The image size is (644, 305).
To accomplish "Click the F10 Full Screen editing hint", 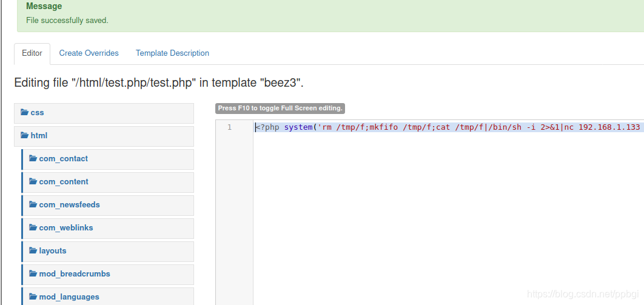I will coord(280,109).
